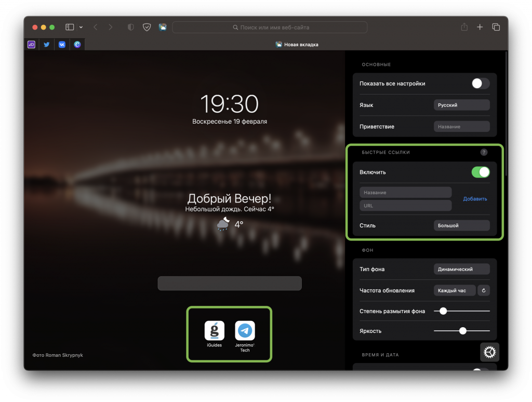
Task: Click the search bar on page
Action: tap(230, 283)
